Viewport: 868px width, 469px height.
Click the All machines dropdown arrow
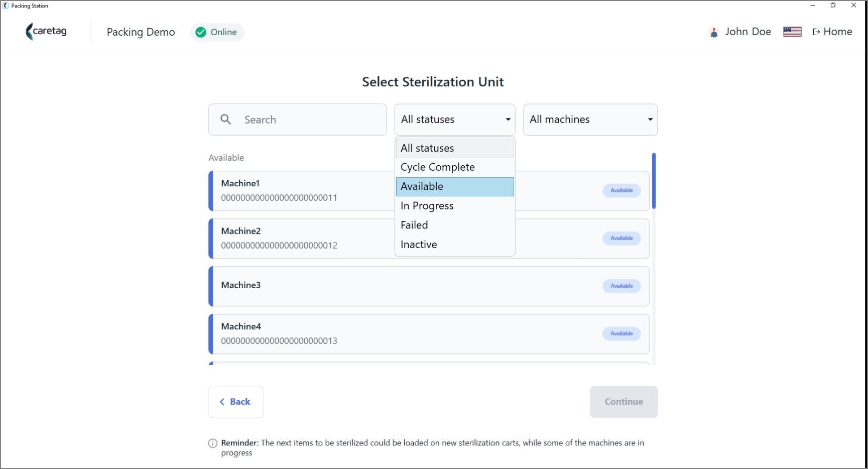[650, 120]
